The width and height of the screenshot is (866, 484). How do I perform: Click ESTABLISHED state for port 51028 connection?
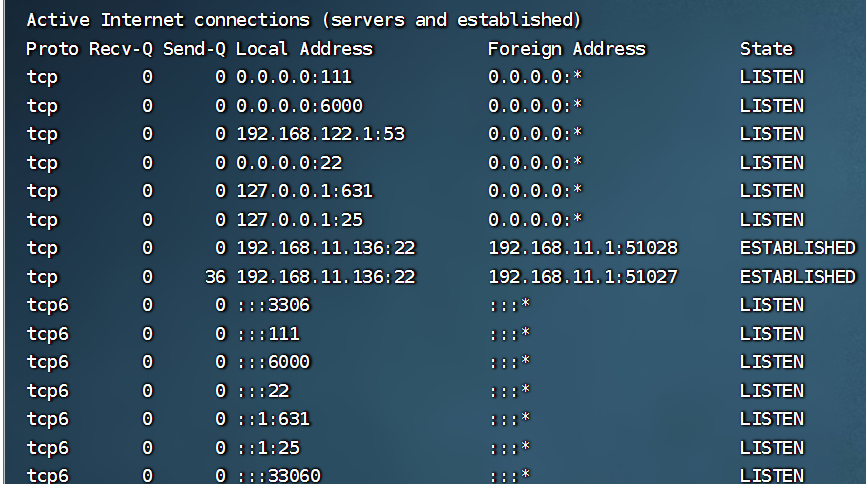(x=798, y=248)
